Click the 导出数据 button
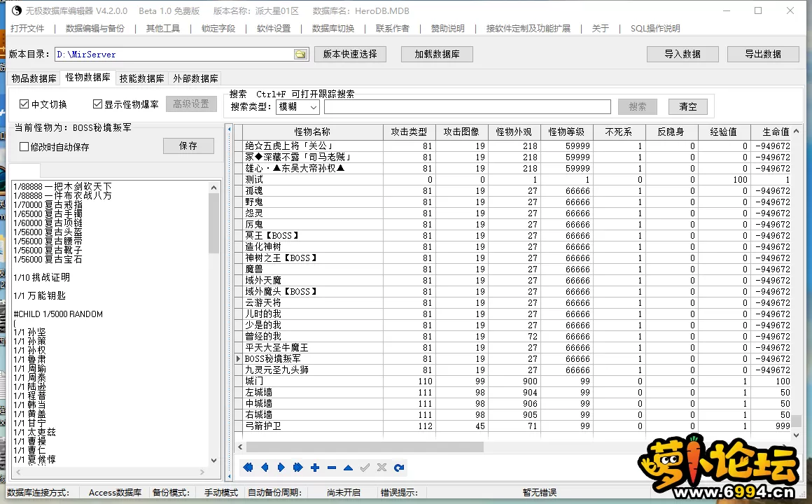 point(763,54)
